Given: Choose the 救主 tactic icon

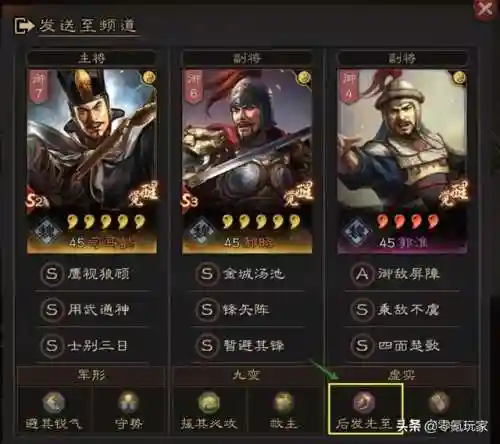Looking at the screenshot, I should tap(283, 403).
